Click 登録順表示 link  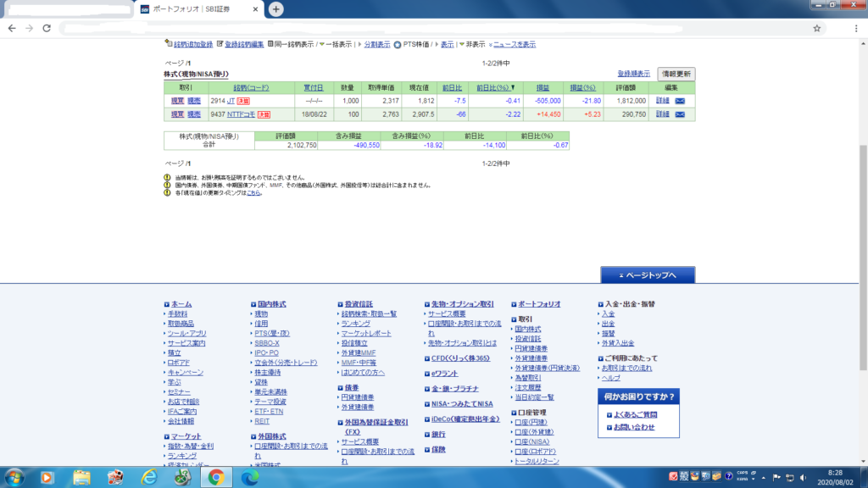tap(634, 74)
